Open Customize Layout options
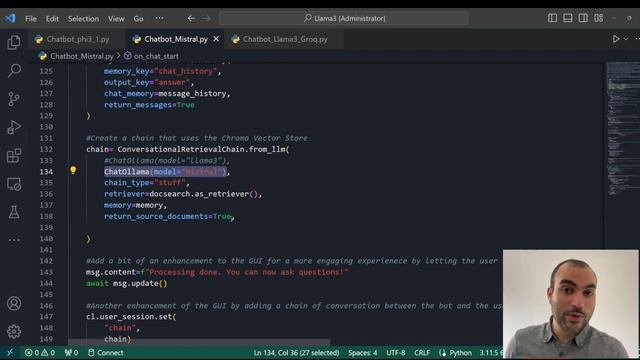Screen dimensions: 640x360 [599, 18]
